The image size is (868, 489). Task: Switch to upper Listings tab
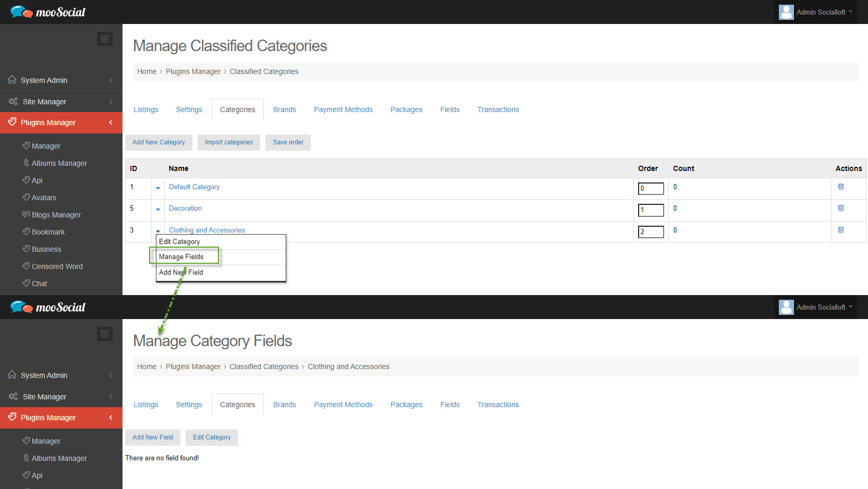pyautogui.click(x=145, y=109)
